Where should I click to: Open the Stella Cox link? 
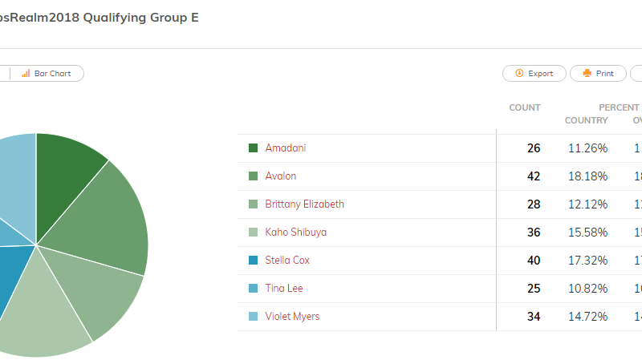pyautogui.click(x=287, y=260)
